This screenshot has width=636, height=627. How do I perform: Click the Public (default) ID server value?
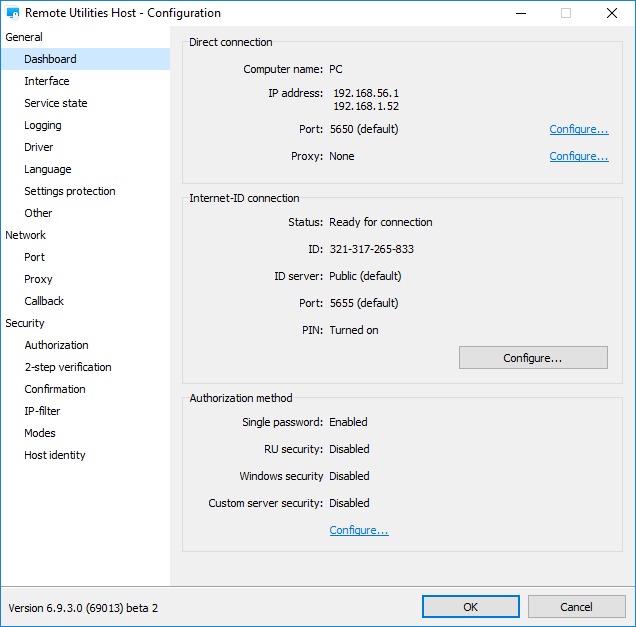[x=365, y=276]
